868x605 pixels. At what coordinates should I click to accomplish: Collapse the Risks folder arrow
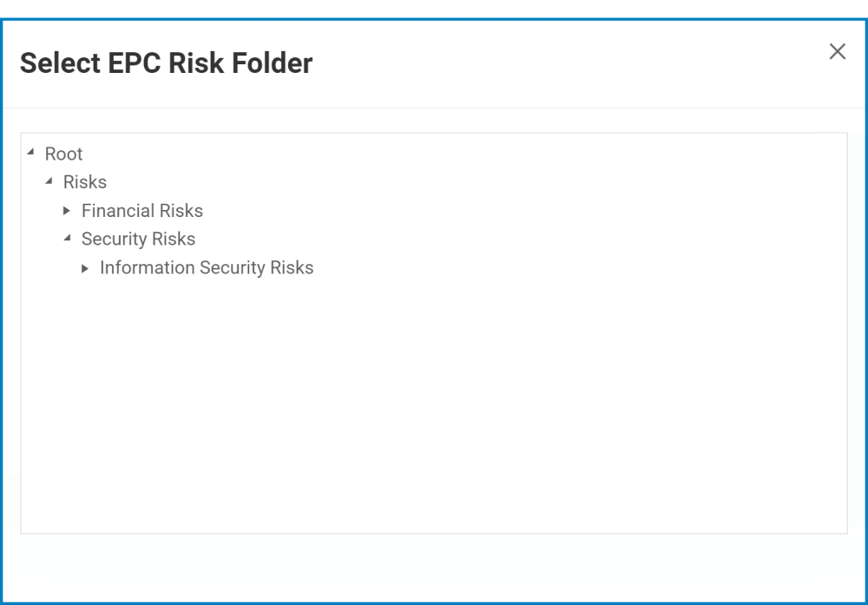pos(49,182)
